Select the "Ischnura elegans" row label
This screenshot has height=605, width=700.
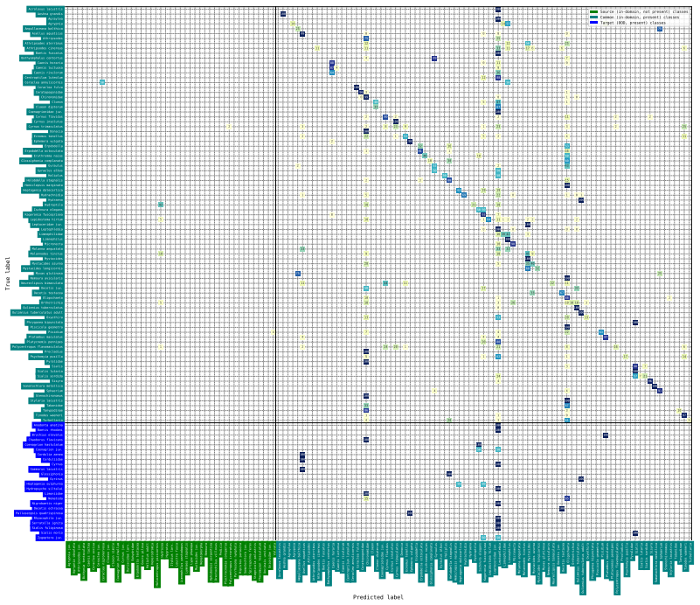coord(48,210)
